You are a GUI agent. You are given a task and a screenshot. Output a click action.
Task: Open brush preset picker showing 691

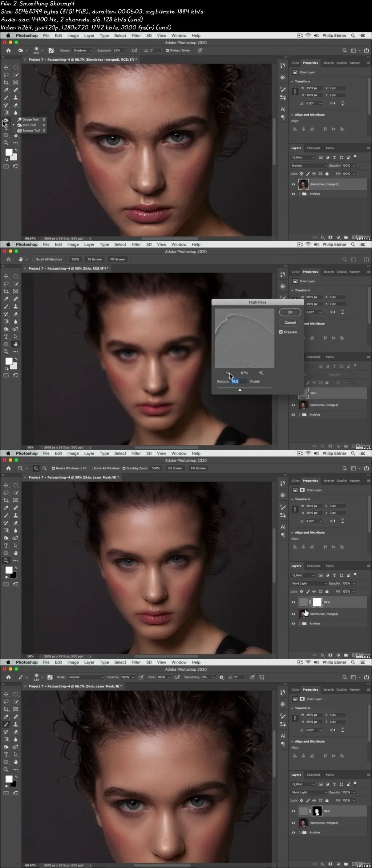[38, 50]
